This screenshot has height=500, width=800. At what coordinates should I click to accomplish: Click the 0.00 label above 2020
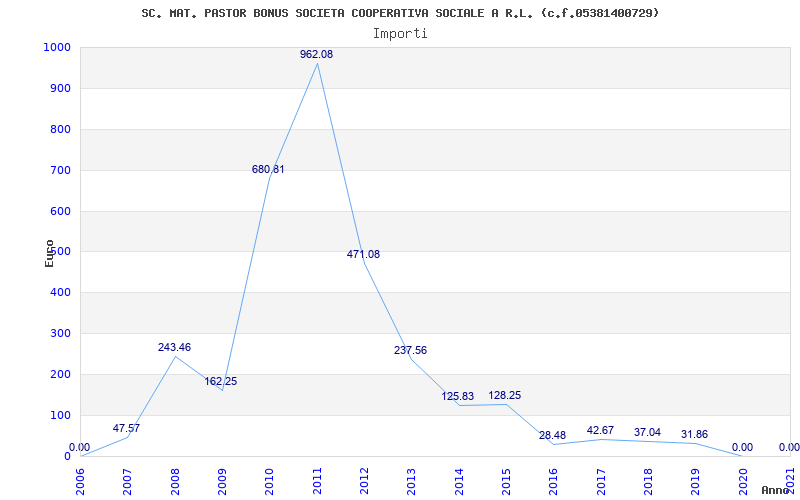point(742,447)
